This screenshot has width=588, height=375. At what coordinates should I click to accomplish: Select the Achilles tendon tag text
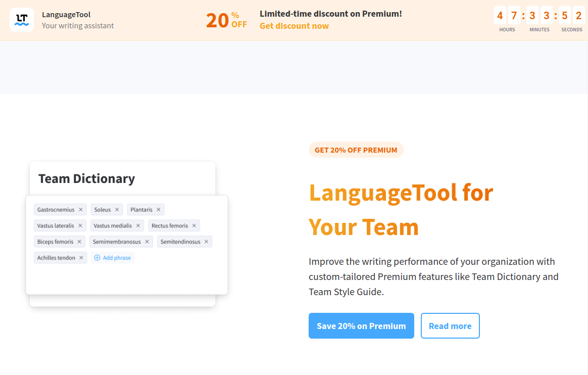coord(56,258)
